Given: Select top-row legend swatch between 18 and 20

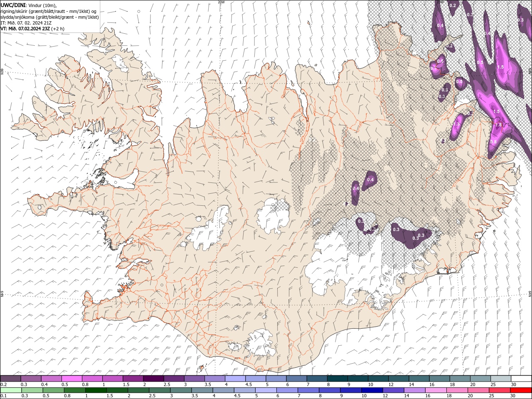Looking at the screenshot, I should (x=459, y=379).
